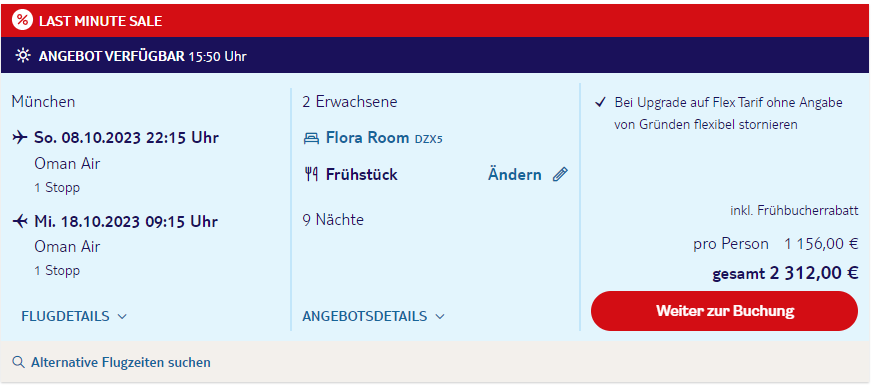Open ANGEBOTSDETAILS text link

tap(365, 316)
